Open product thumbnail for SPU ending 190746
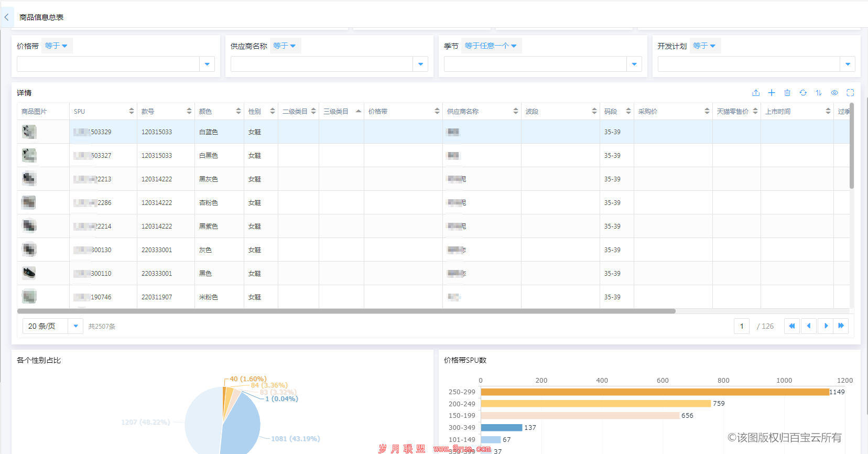This screenshot has height=454, width=868. (29, 297)
